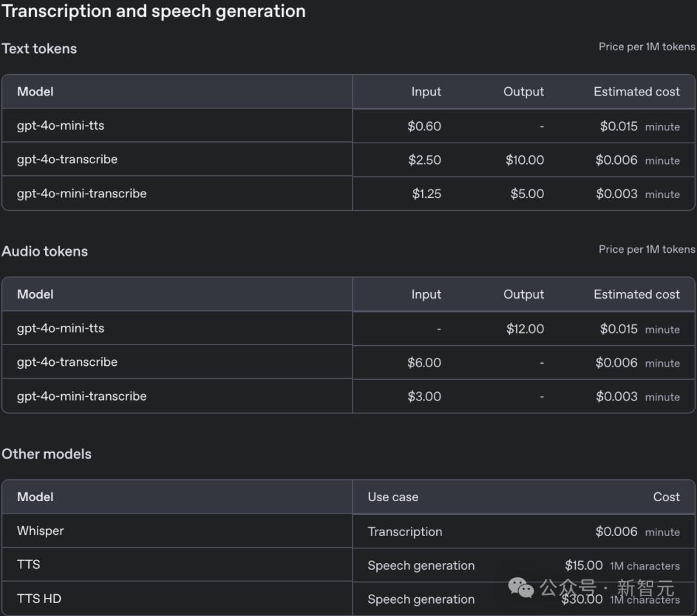This screenshot has width=697, height=616.
Task: Select the "Text tokens" section heading
Action: click(x=39, y=48)
